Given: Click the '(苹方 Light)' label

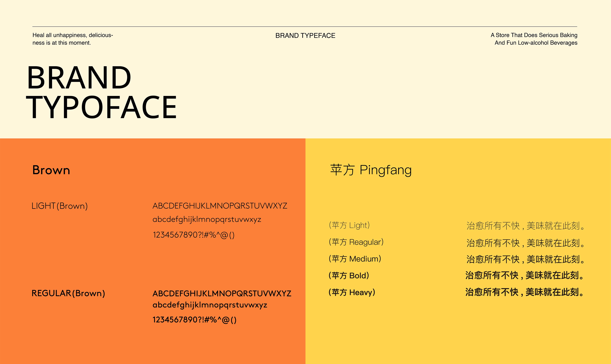Looking at the screenshot, I should [349, 225].
